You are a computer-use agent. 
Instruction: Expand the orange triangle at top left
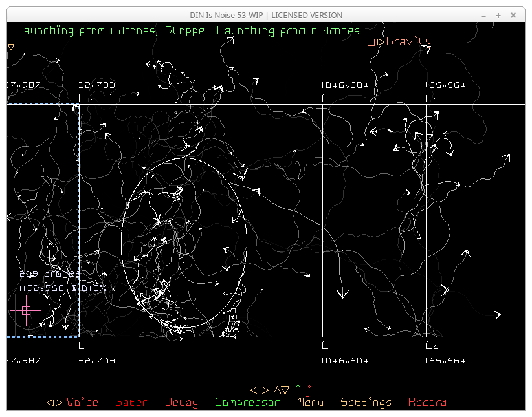[x=11, y=47]
